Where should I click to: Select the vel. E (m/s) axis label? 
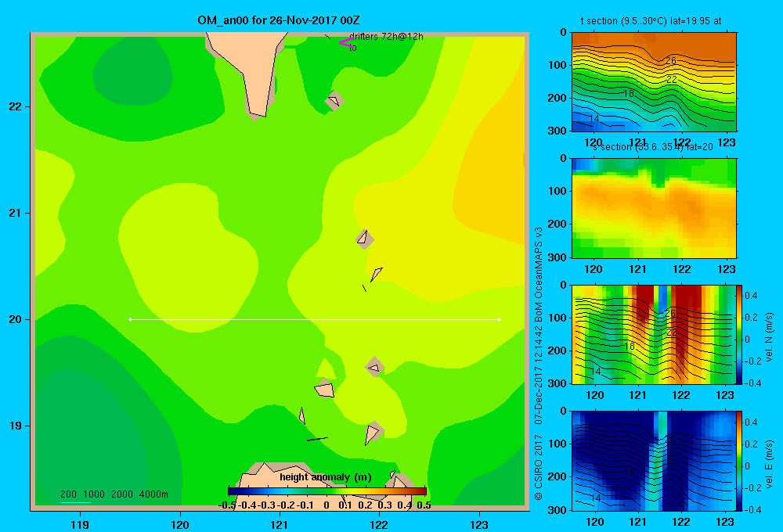coord(769,464)
